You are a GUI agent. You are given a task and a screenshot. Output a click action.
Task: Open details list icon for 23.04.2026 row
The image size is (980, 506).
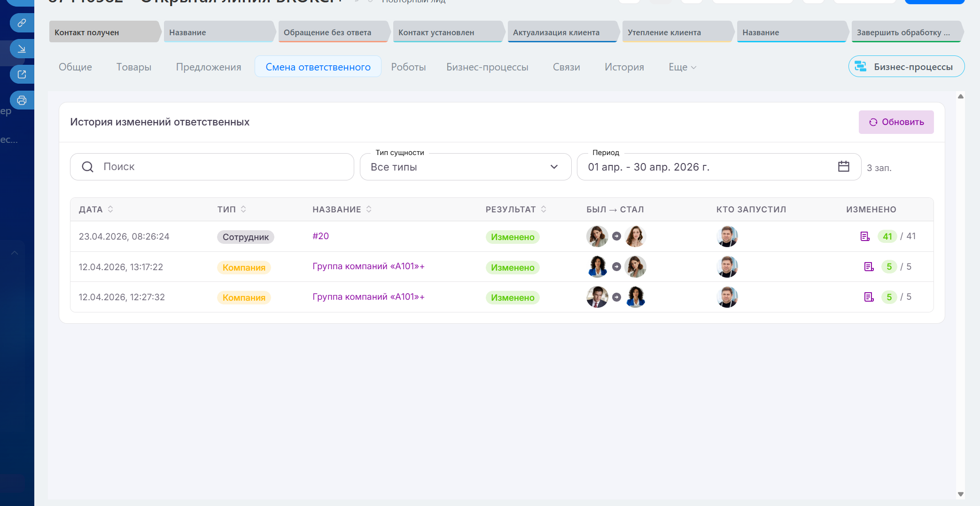pyautogui.click(x=864, y=236)
